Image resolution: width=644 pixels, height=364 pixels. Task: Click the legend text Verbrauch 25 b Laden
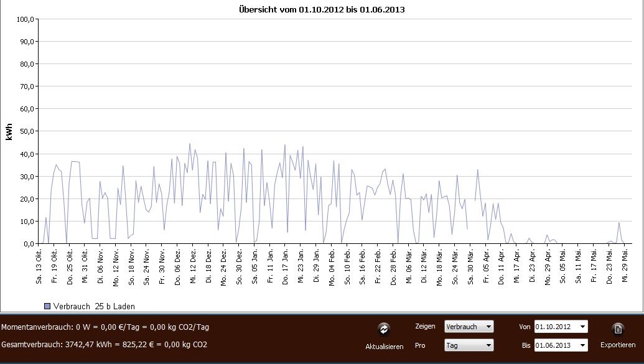click(94, 306)
